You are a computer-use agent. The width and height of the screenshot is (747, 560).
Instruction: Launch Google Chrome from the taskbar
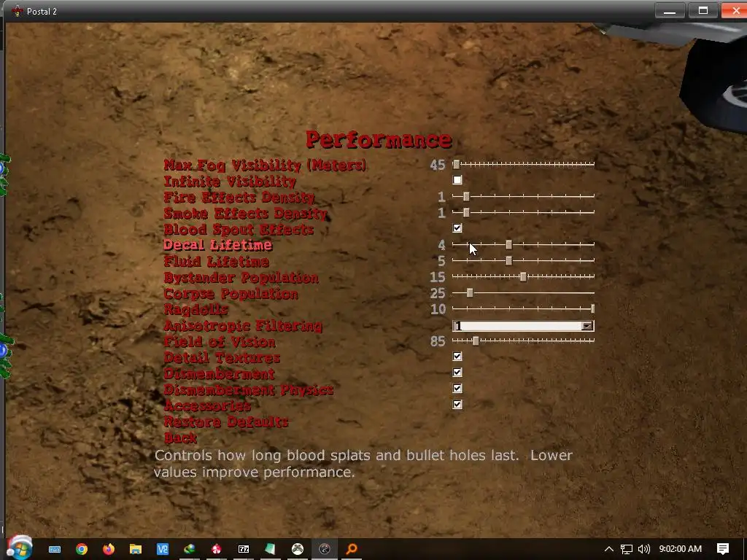coord(82,549)
